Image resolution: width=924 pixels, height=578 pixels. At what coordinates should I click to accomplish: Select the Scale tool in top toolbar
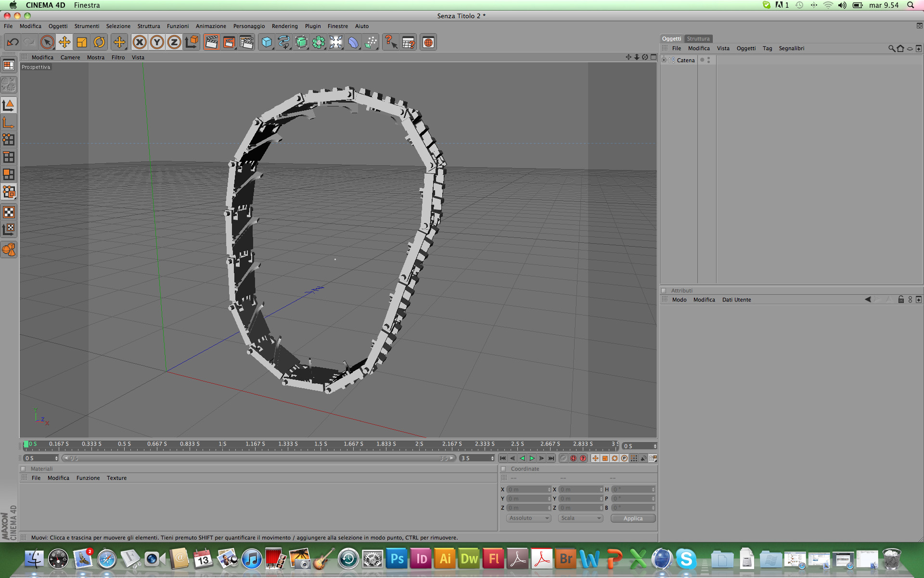tap(82, 42)
